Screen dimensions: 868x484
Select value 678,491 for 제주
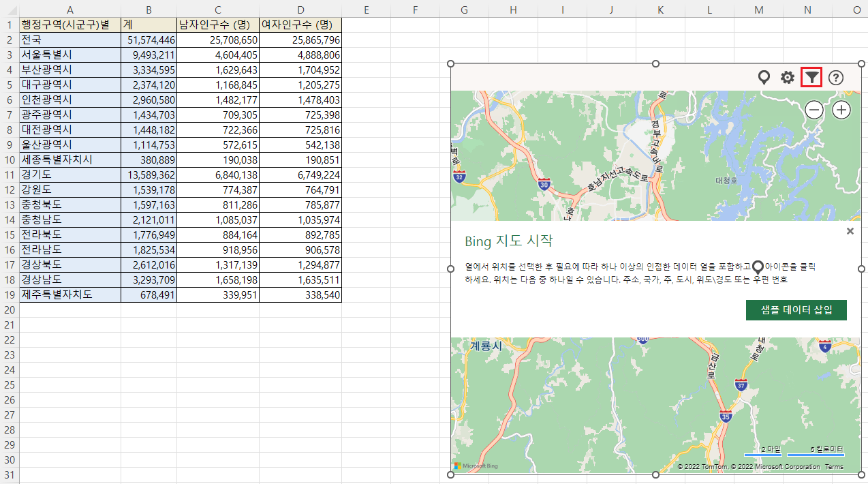(x=149, y=295)
